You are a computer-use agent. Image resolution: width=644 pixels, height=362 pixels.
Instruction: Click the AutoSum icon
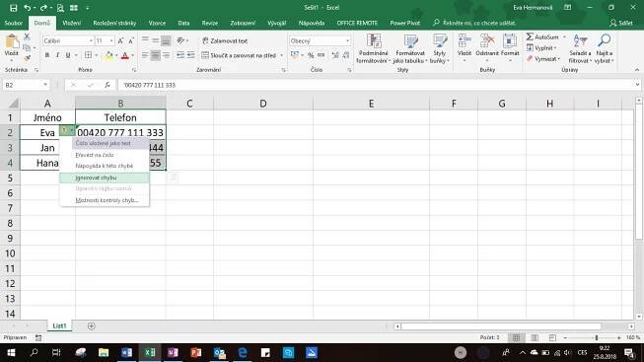tap(543, 36)
